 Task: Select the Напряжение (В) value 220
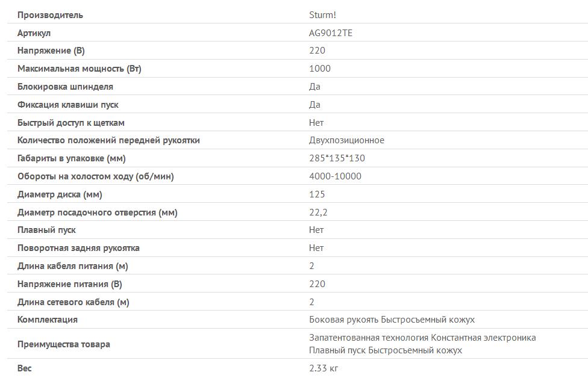click(317, 51)
